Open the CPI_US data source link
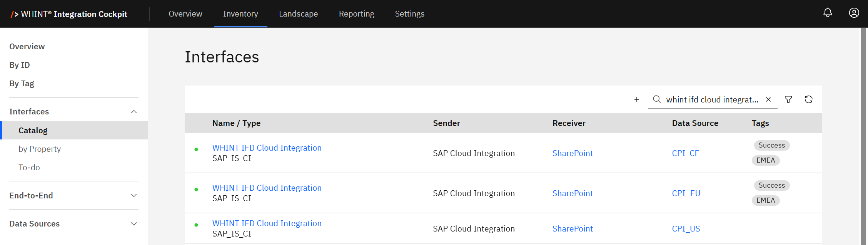Screen dimensions: 868x245 pyautogui.click(x=686, y=229)
